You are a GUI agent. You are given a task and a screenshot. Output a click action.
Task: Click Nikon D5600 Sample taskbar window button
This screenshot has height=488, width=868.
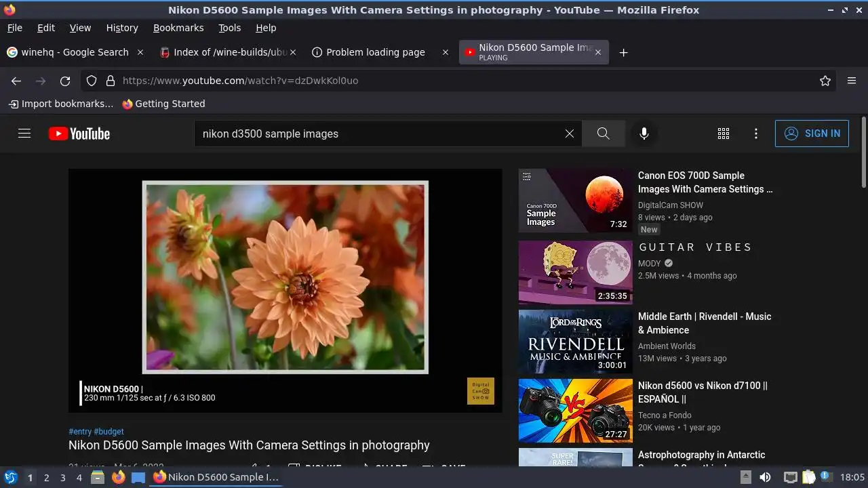216,477
